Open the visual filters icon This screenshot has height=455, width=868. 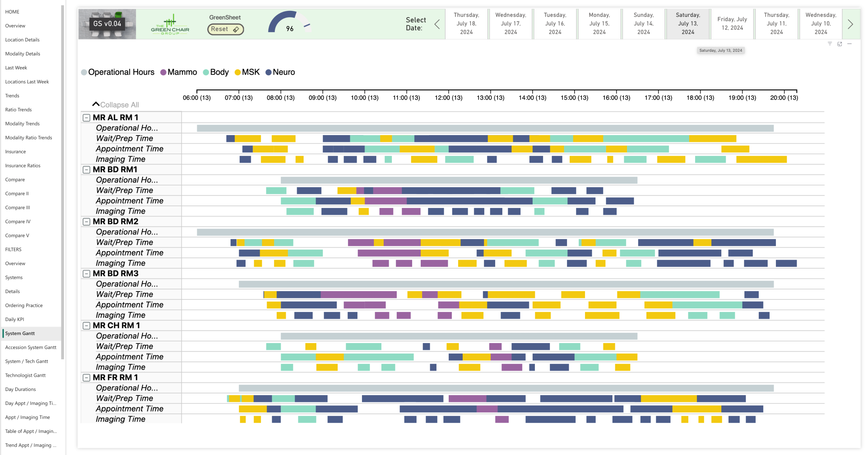pyautogui.click(x=829, y=44)
